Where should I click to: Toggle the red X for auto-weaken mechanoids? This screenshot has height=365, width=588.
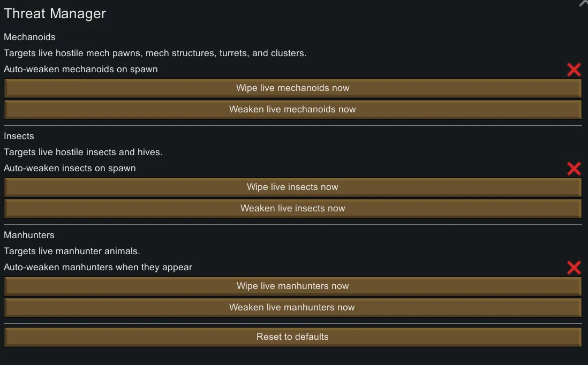574,70
